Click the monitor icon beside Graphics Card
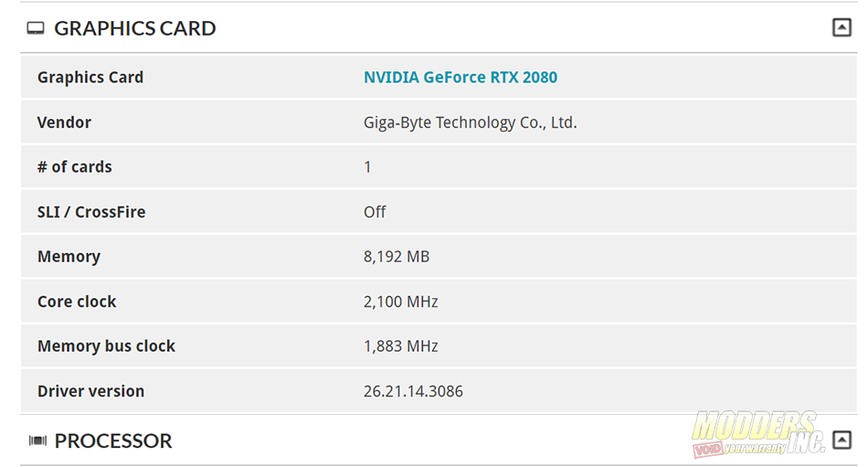The width and height of the screenshot is (868, 467). coord(36,28)
